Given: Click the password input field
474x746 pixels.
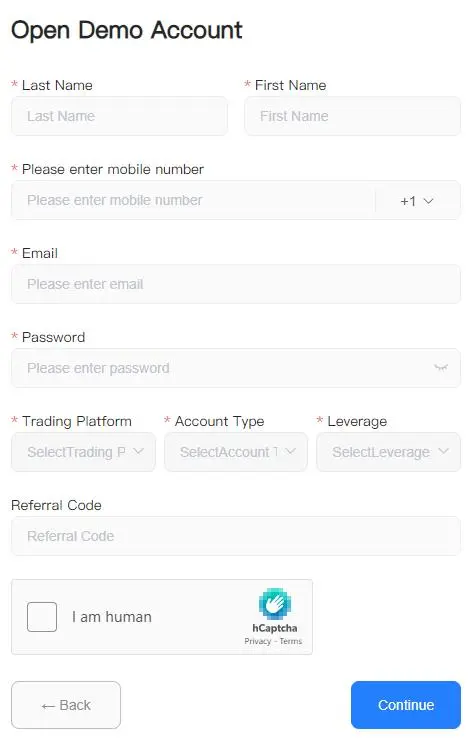Looking at the screenshot, I should coord(236,368).
